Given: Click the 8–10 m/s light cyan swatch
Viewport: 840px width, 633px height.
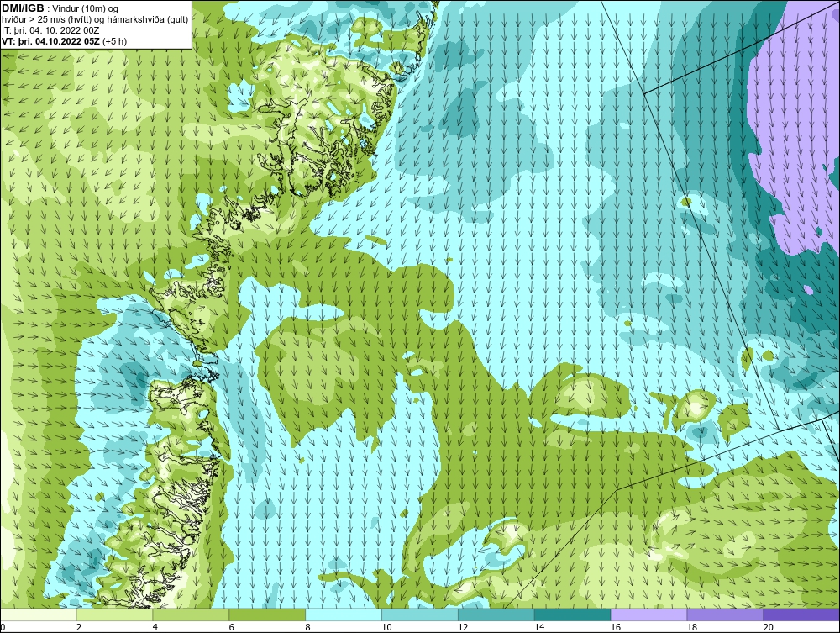Looking at the screenshot, I should click(344, 615).
